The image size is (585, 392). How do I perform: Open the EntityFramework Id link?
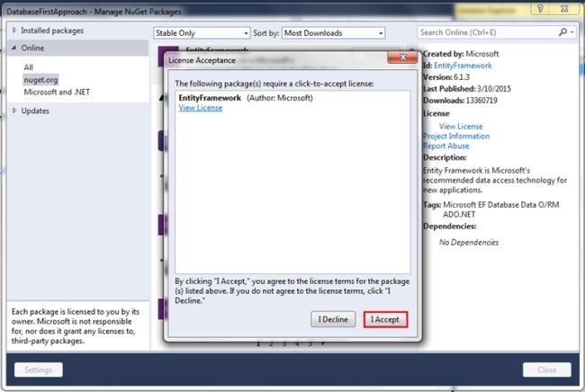coord(463,66)
